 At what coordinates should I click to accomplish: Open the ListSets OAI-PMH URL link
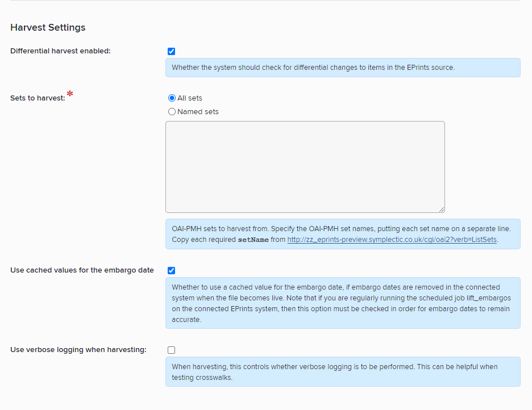pyautogui.click(x=392, y=240)
